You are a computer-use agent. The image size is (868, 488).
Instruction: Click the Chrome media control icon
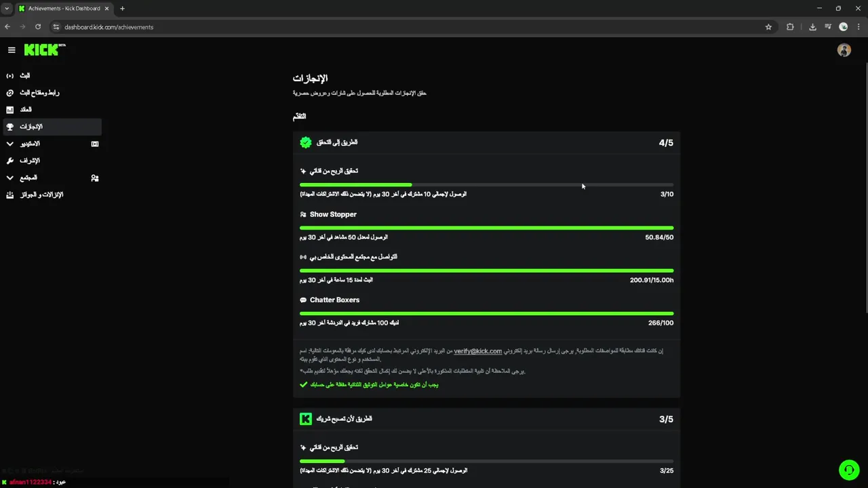click(828, 27)
